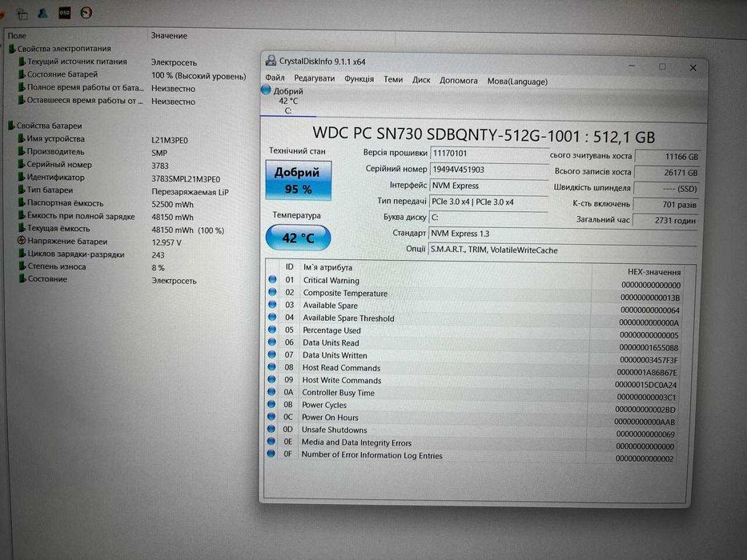Click the status dot for Available Spare Threshold
This screenshot has width=747, height=560.
tap(272, 317)
